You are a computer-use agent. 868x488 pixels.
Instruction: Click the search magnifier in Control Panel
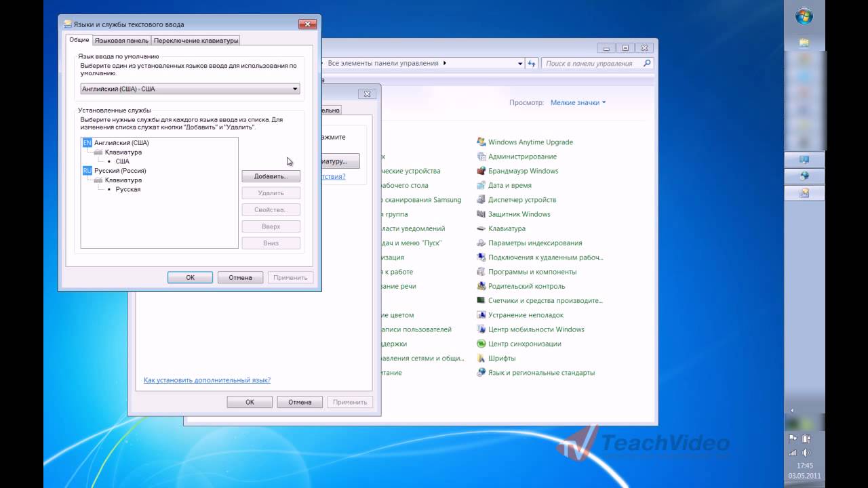point(647,63)
